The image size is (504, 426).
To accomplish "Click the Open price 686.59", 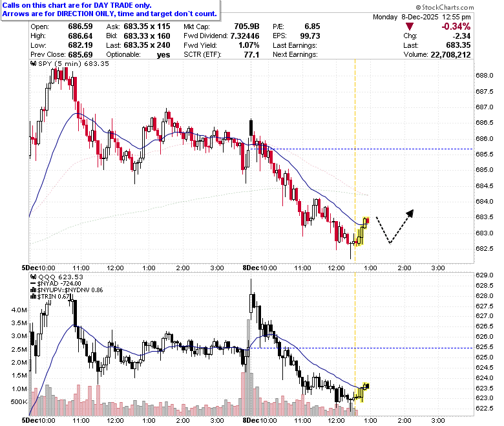I will pos(80,27).
